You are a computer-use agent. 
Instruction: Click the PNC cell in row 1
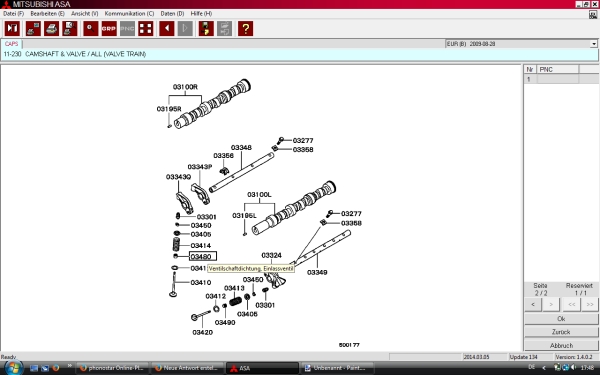tap(558, 79)
